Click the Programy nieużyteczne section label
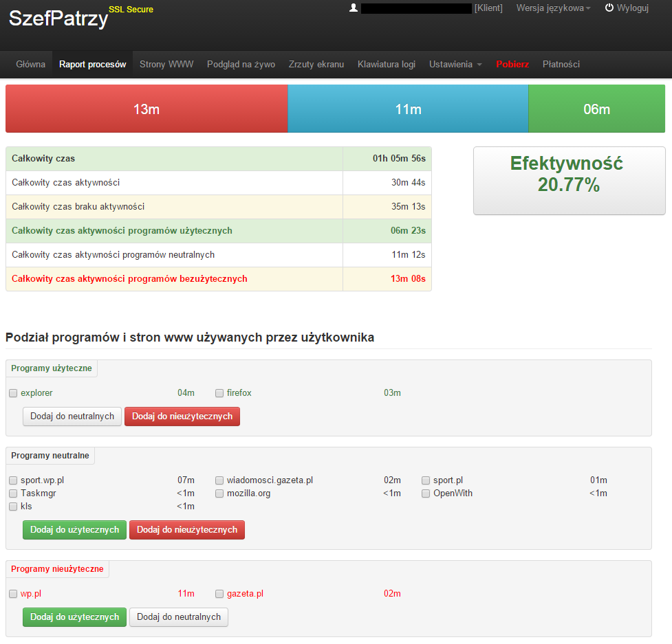The width and height of the screenshot is (672, 644). 57,569
